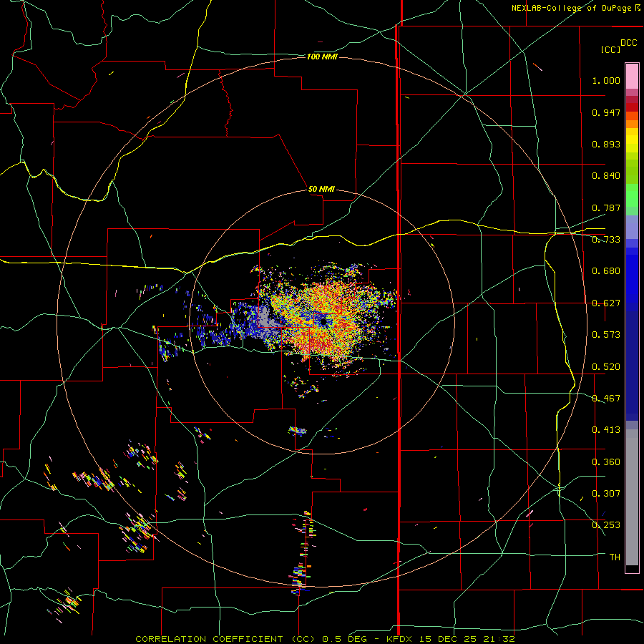
Task: Select the 0.360 scale value
Action: pyautogui.click(x=606, y=462)
